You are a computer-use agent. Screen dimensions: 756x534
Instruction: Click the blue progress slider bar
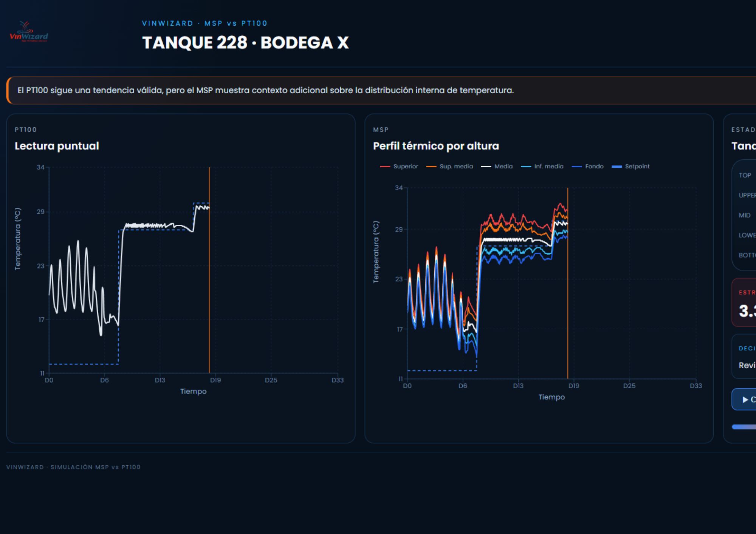[x=744, y=427]
